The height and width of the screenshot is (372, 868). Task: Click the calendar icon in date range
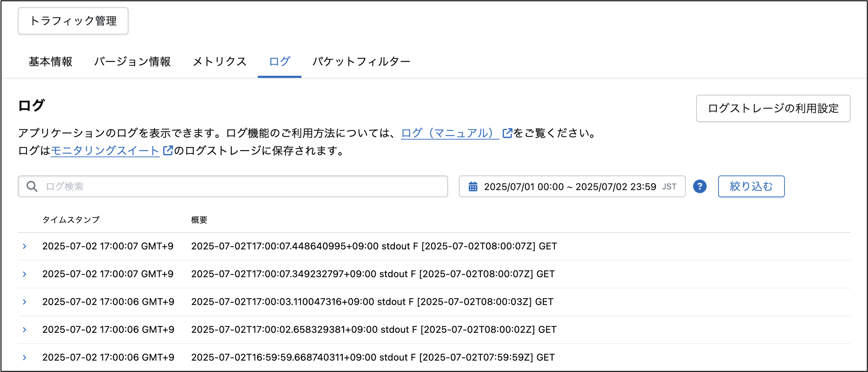coord(473,186)
